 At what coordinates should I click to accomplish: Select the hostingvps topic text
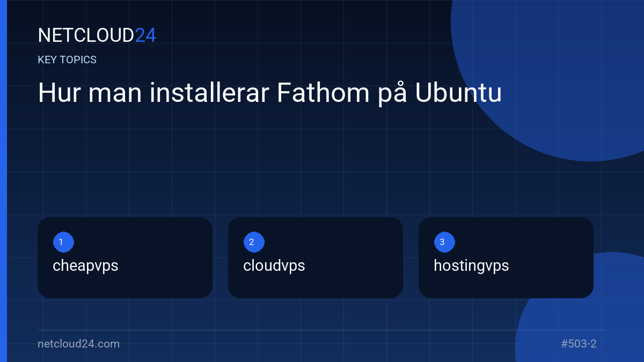click(x=471, y=266)
